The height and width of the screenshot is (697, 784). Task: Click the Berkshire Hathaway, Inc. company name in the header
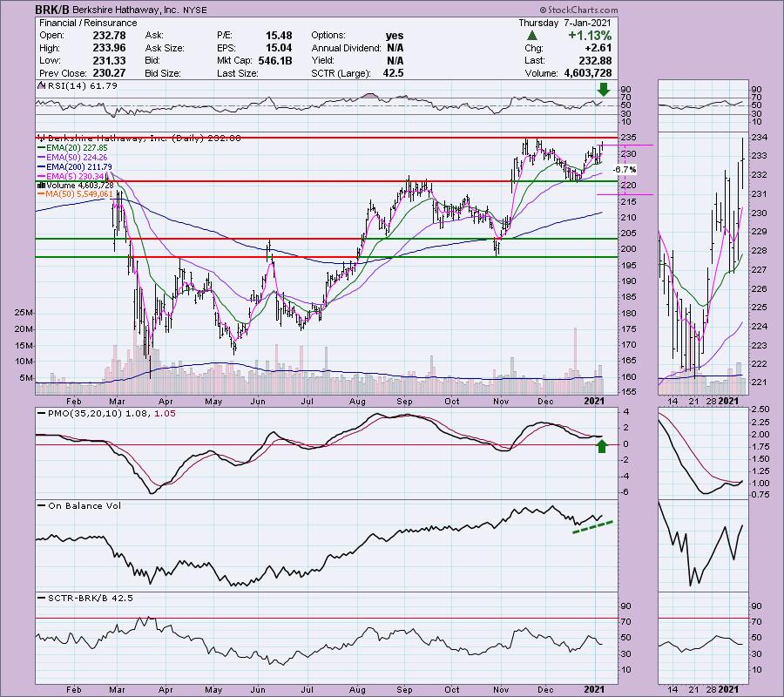tap(125, 10)
